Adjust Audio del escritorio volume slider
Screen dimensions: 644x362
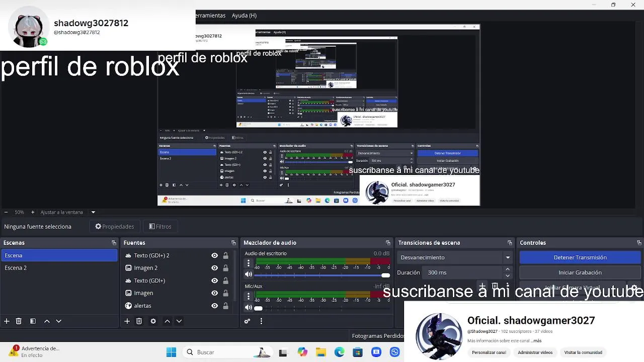click(x=322, y=275)
